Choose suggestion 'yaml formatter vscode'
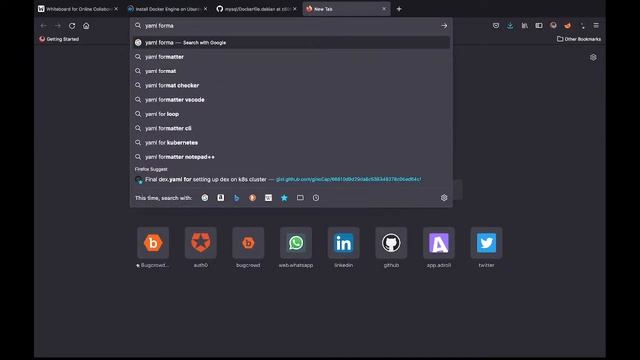 tap(291, 100)
